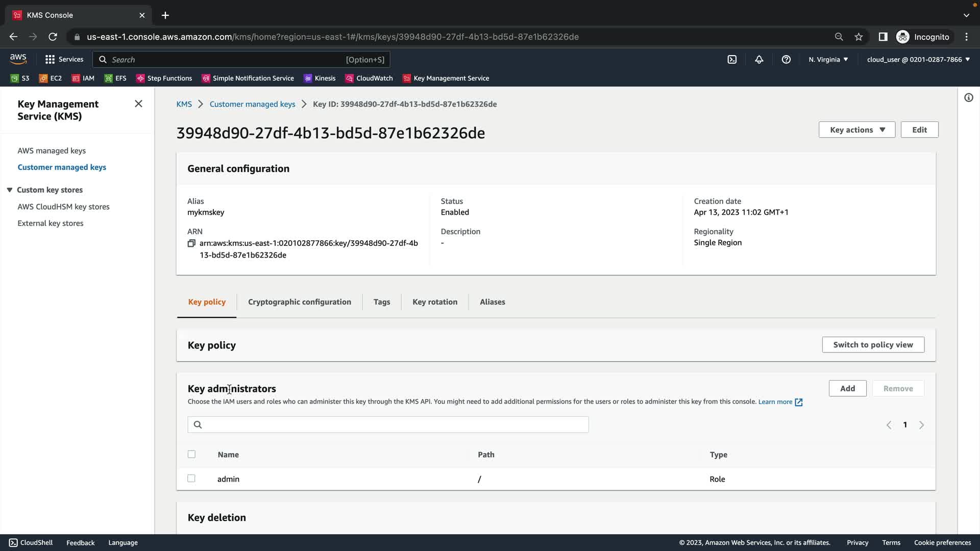This screenshot has width=980, height=551.
Task: Add a key administrator
Action: coord(847,389)
